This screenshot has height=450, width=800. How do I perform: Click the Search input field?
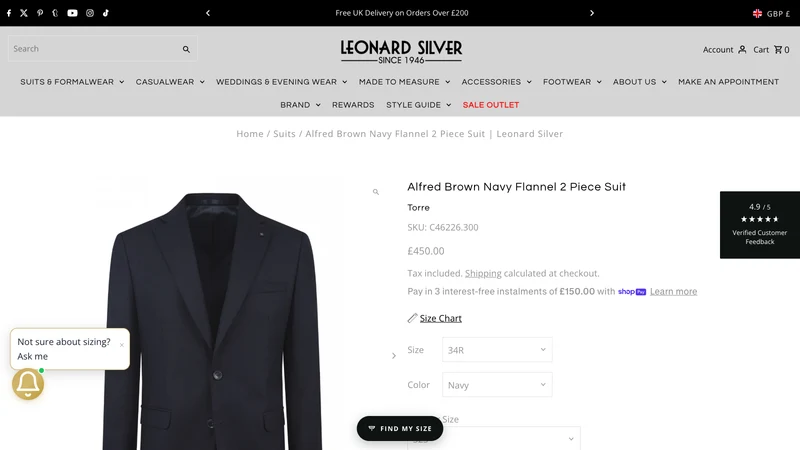pyautogui.click(x=94, y=49)
